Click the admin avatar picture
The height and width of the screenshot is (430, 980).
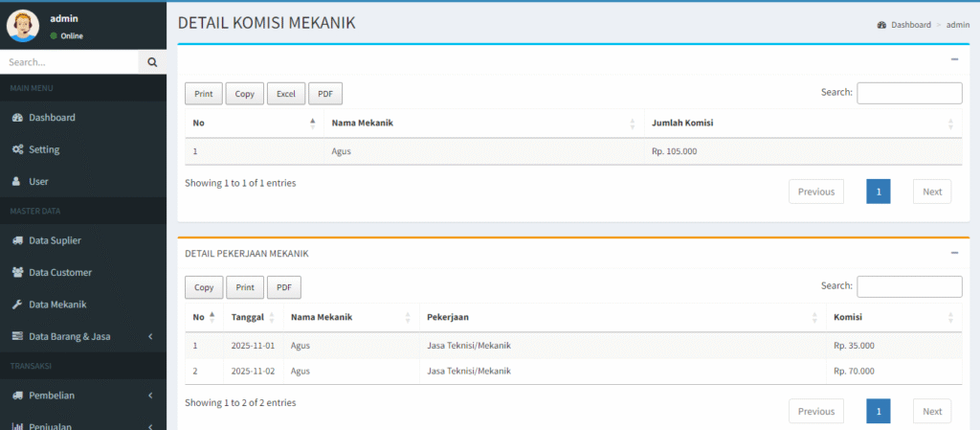(x=23, y=25)
